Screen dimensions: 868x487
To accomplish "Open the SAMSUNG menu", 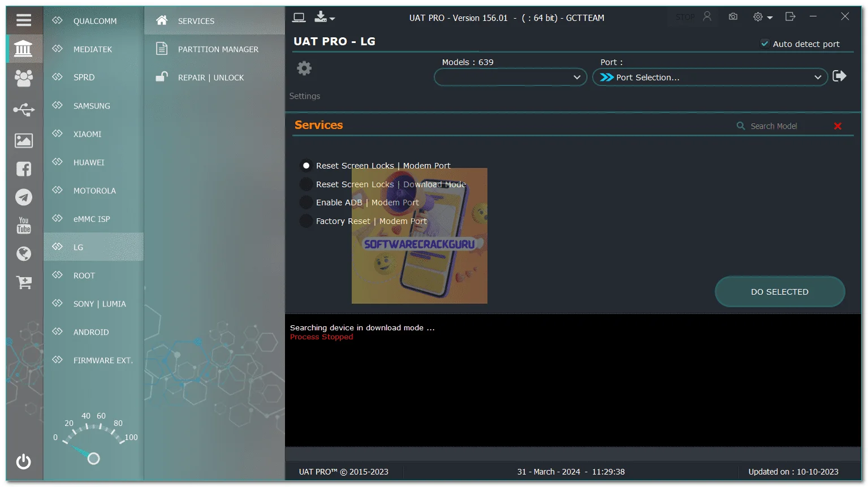I will pyautogui.click(x=94, y=106).
